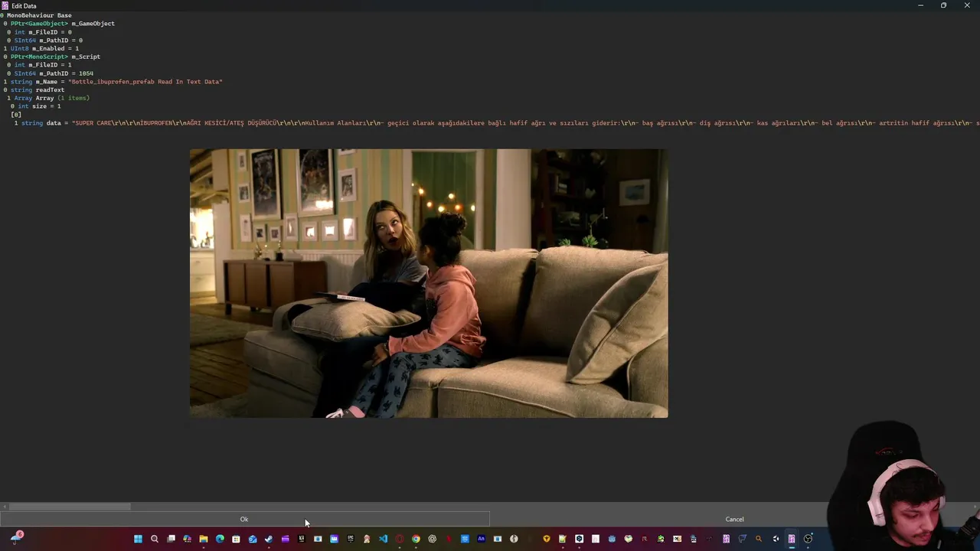Open OBS Studio from the taskbar
The image size is (980, 551).
(808, 539)
